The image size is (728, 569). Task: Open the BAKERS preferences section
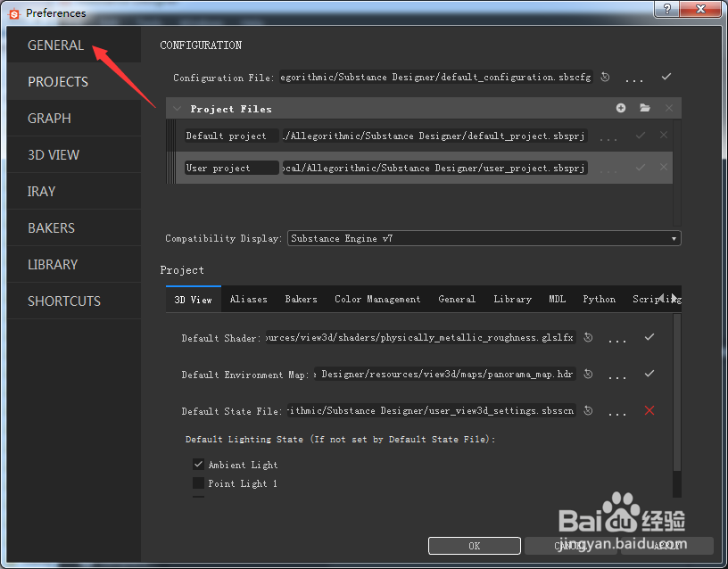coord(74,228)
